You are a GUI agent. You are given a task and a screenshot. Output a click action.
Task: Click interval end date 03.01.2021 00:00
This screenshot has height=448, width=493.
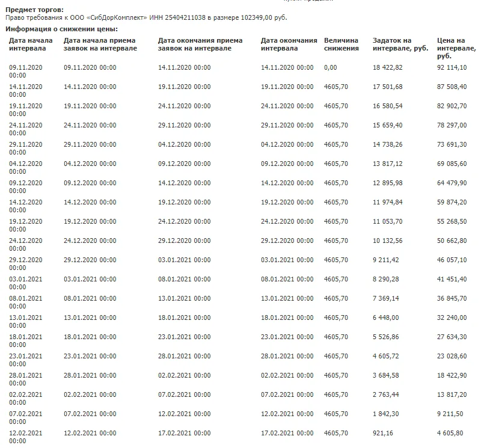(x=287, y=260)
